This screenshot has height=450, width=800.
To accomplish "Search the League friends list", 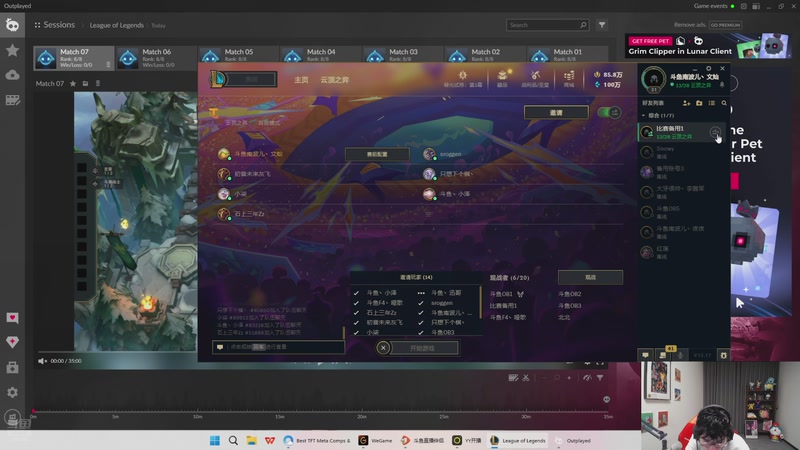I will pyautogui.click(x=724, y=103).
